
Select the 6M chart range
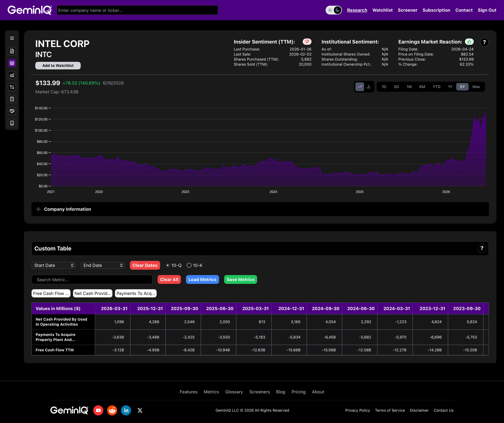(422, 87)
